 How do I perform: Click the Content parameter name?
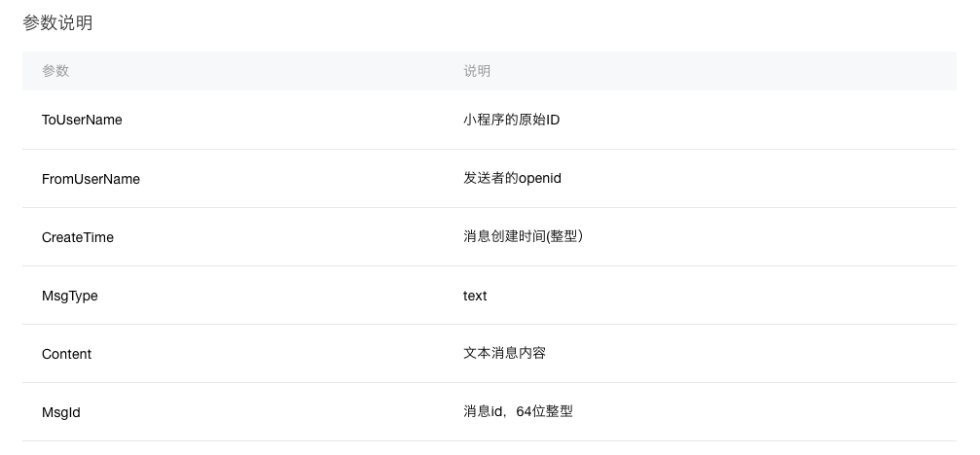coord(66,354)
